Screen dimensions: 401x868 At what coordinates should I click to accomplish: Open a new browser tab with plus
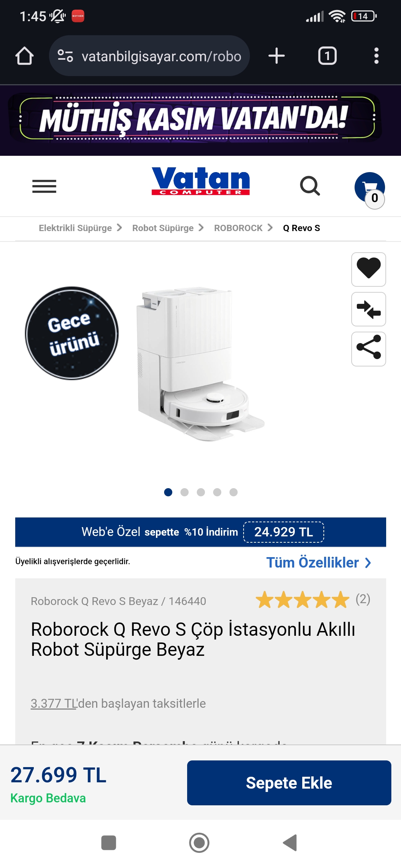(276, 56)
